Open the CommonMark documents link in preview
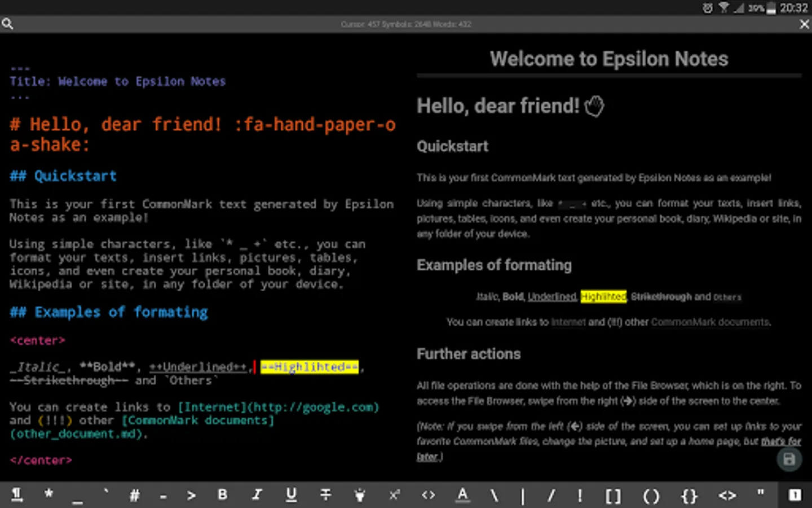This screenshot has height=508, width=812. pyautogui.click(x=710, y=322)
